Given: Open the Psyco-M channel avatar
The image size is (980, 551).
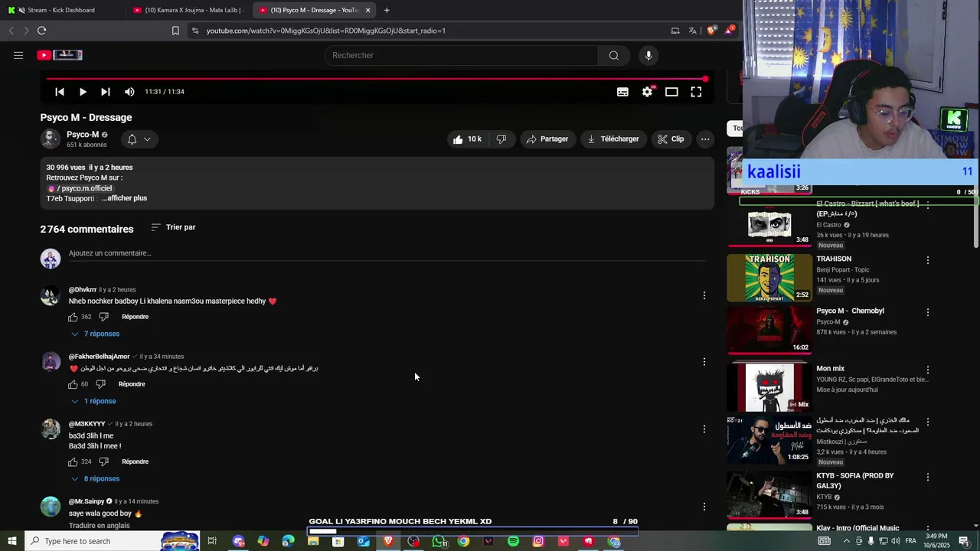Looking at the screenshot, I should coord(51,139).
